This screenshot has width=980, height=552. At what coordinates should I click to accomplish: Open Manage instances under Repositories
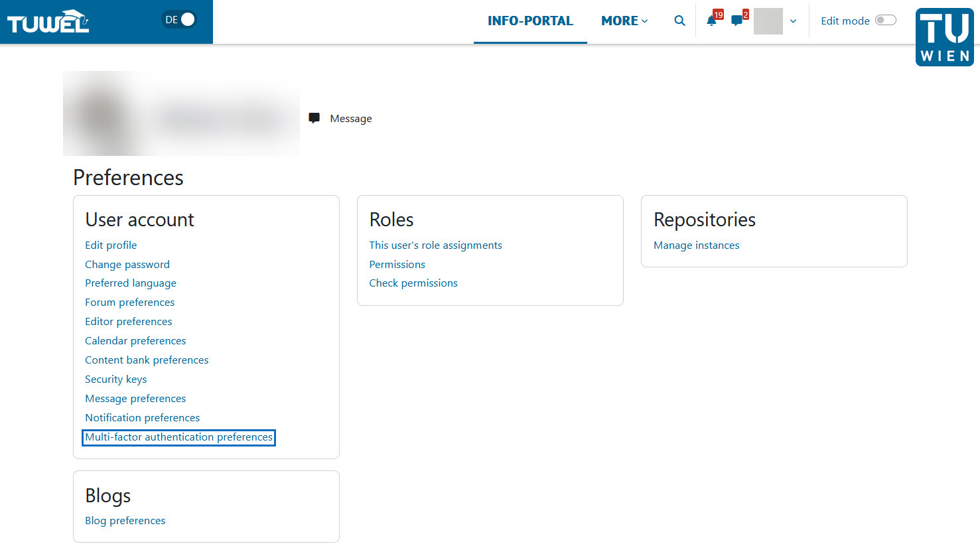coord(696,245)
